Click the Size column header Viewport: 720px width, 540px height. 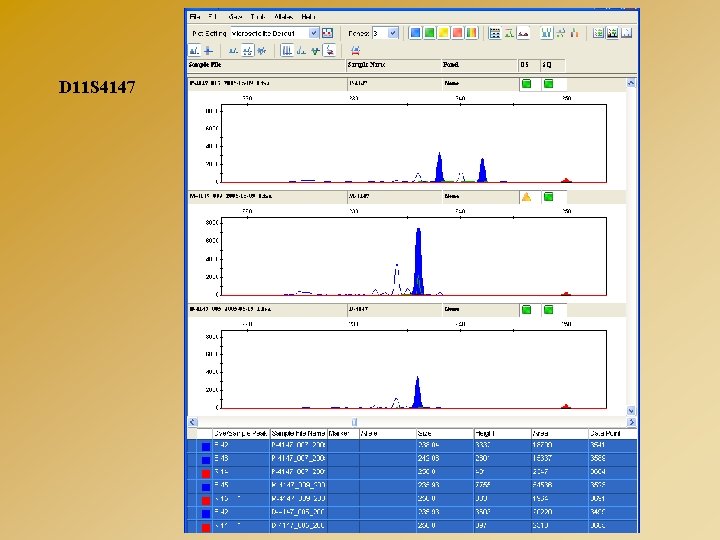click(x=444, y=433)
